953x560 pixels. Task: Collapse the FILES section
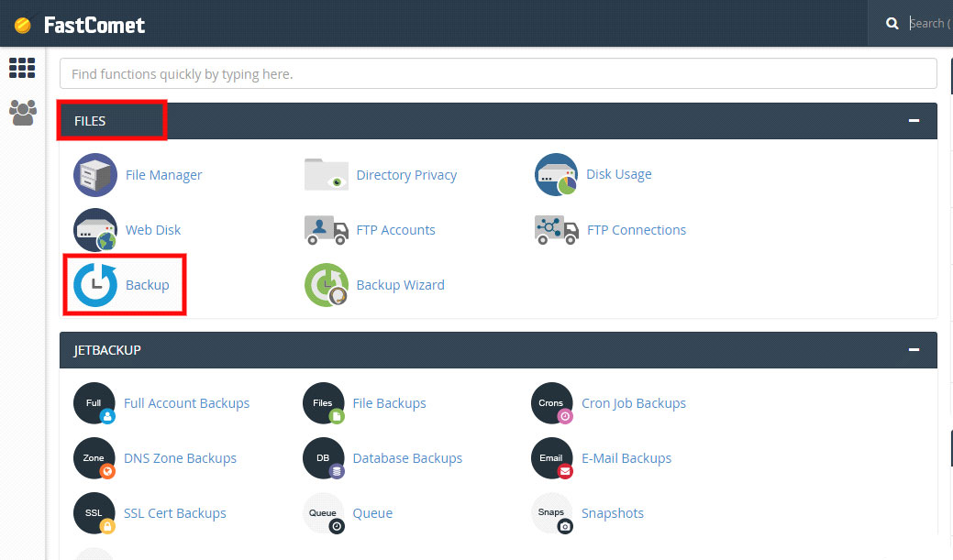914,121
